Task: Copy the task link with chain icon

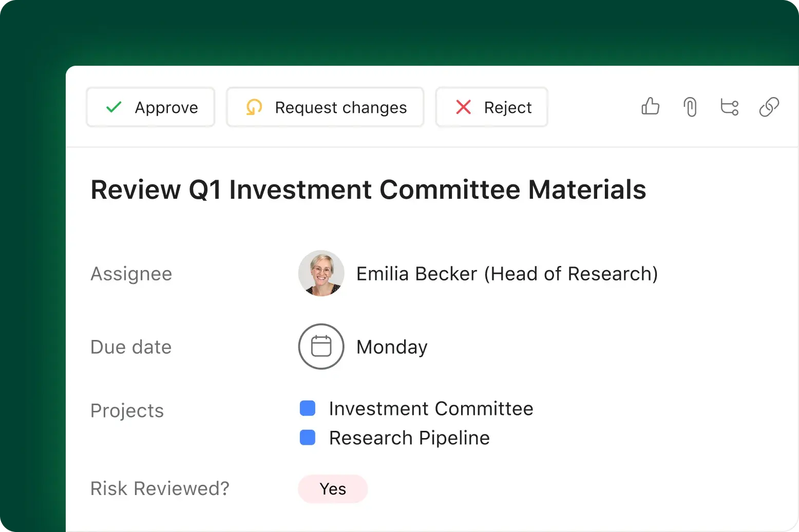Action: click(x=769, y=107)
